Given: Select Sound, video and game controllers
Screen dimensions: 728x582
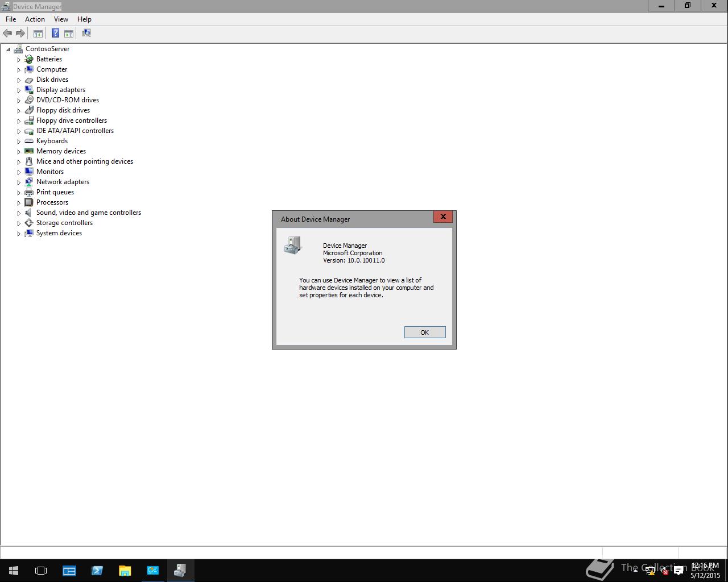Looking at the screenshot, I should [89, 213].
